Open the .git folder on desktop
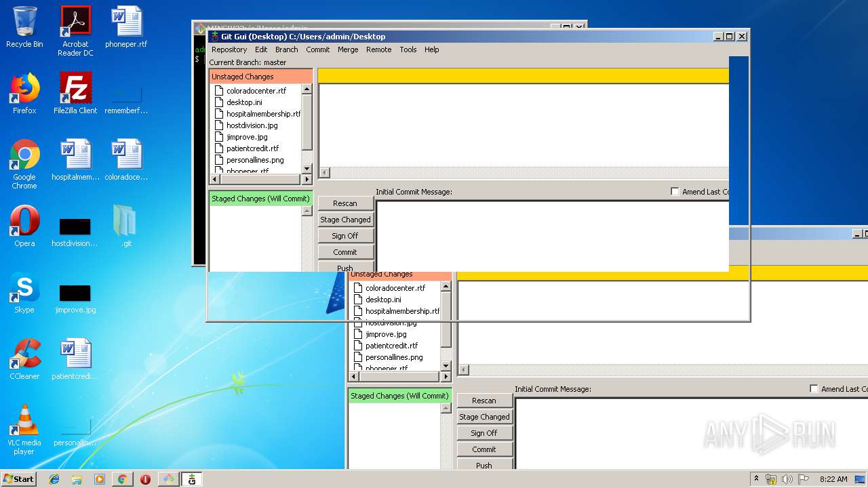 coord(126,226)
